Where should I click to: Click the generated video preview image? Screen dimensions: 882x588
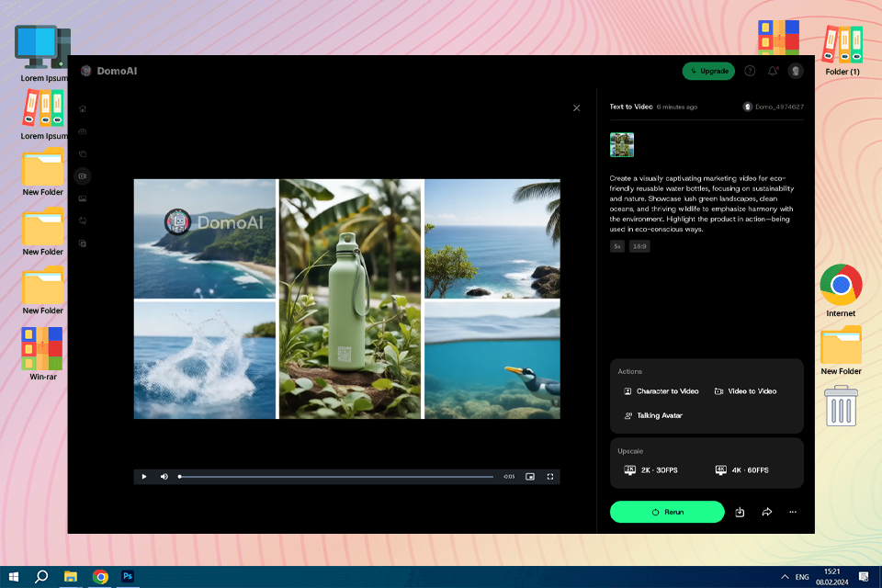point(347,299)
